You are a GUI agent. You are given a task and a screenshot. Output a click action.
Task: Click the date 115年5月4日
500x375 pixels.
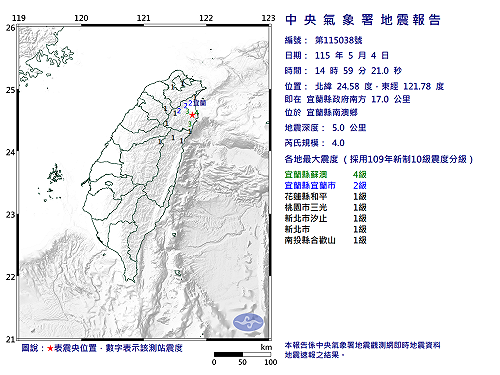coord(352,55)
